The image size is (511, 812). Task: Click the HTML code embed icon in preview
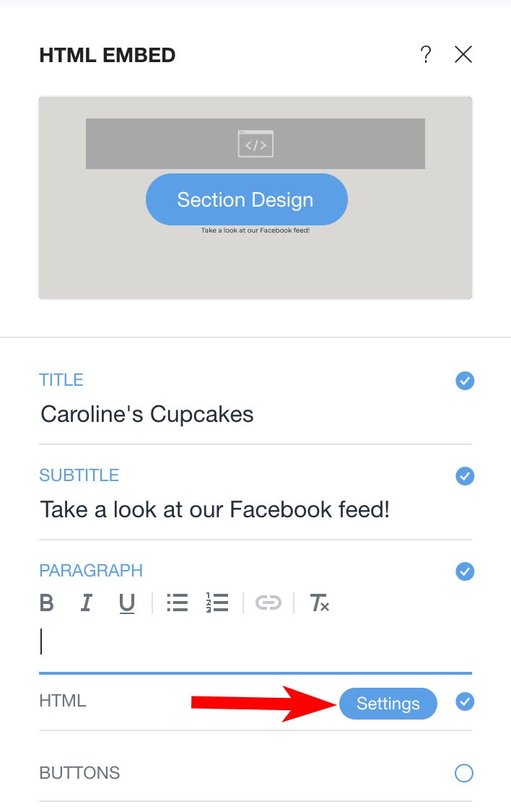pyautogui.click(x=255, y=144)
